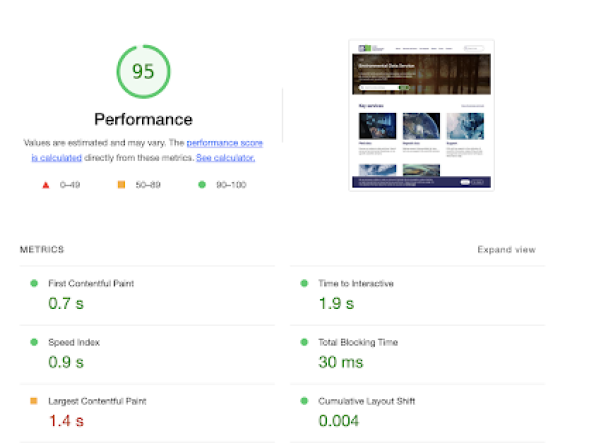Click the red triangle 0–49 legend icon
590x443 pixels.
tap(46, 185)
